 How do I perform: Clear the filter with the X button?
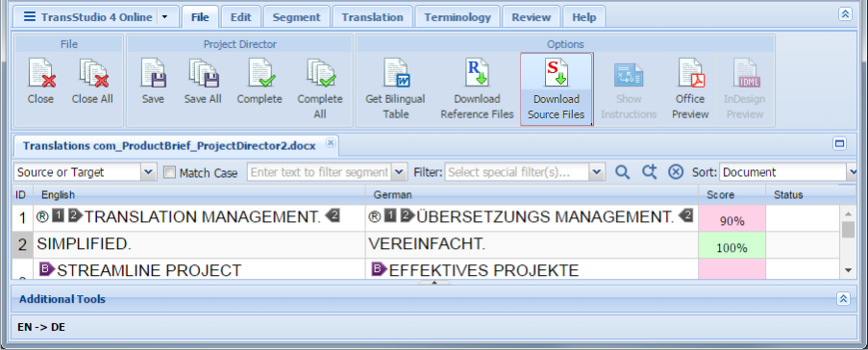(675, 172)
